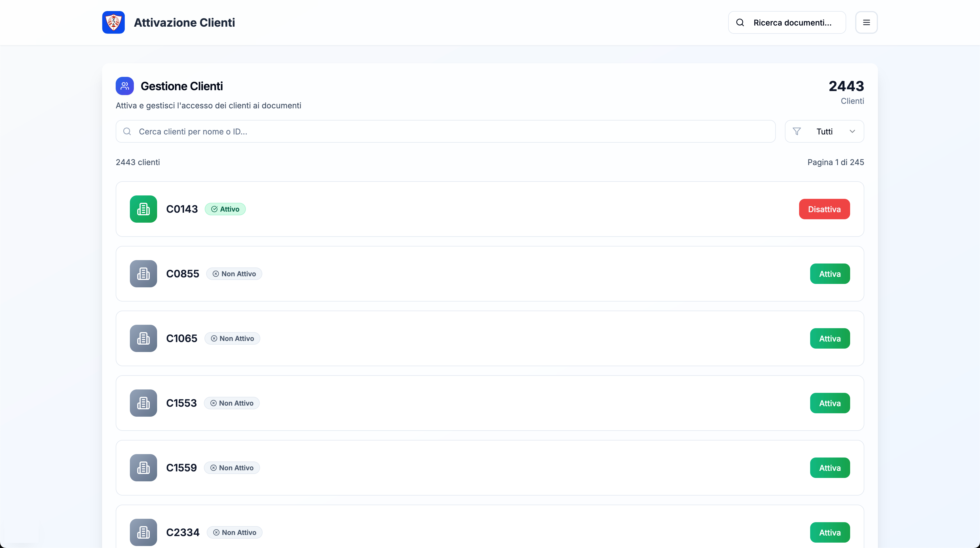Click the Gestione Clienti users icon

124,86
